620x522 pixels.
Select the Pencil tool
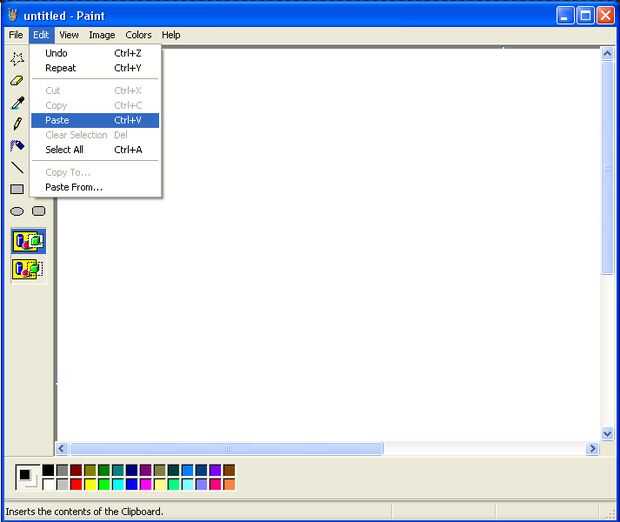(x=17, y=124)
